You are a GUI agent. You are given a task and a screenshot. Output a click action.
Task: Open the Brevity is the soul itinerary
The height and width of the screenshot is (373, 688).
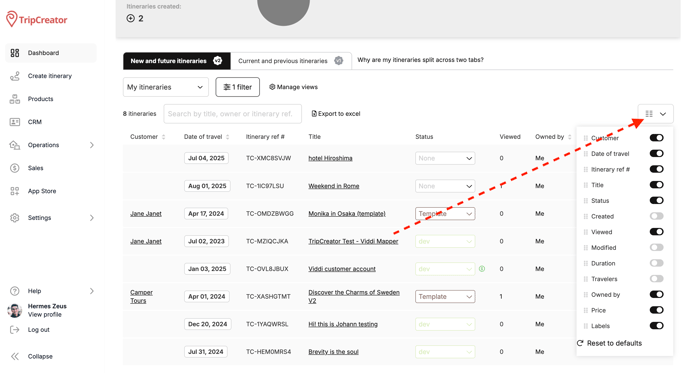coord(333,352)
